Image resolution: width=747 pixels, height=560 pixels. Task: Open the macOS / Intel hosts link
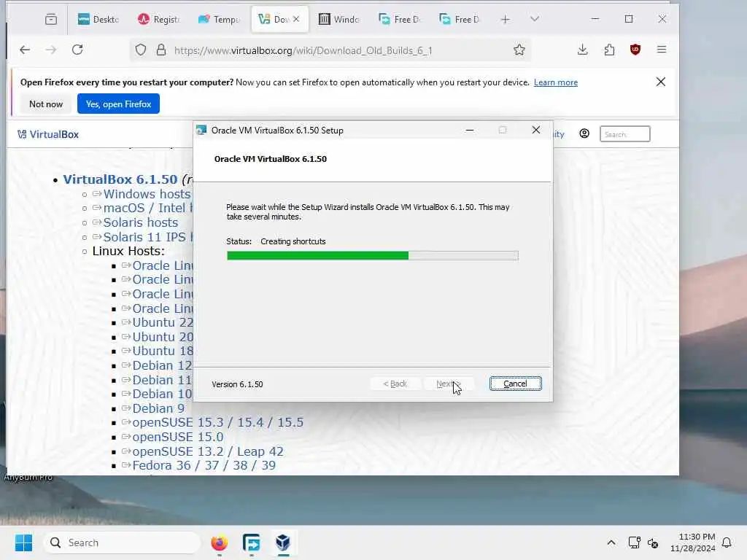(x=148, y=208)
